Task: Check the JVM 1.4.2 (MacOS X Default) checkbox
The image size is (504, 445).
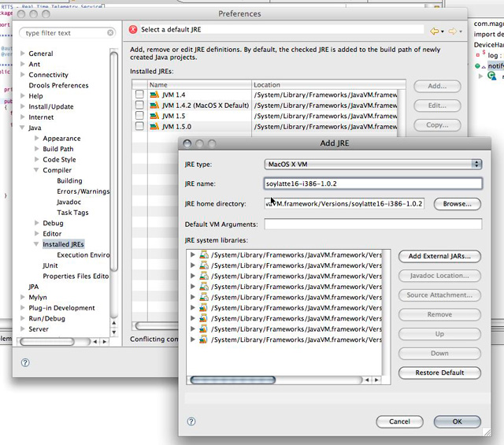Action: pyautogui.click(x=139, y=105)
